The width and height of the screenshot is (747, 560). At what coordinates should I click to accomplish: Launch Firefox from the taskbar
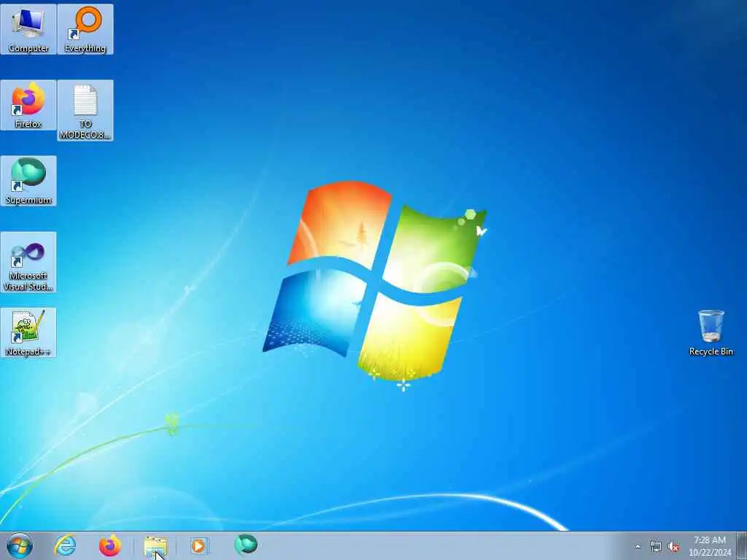[109, 545]
